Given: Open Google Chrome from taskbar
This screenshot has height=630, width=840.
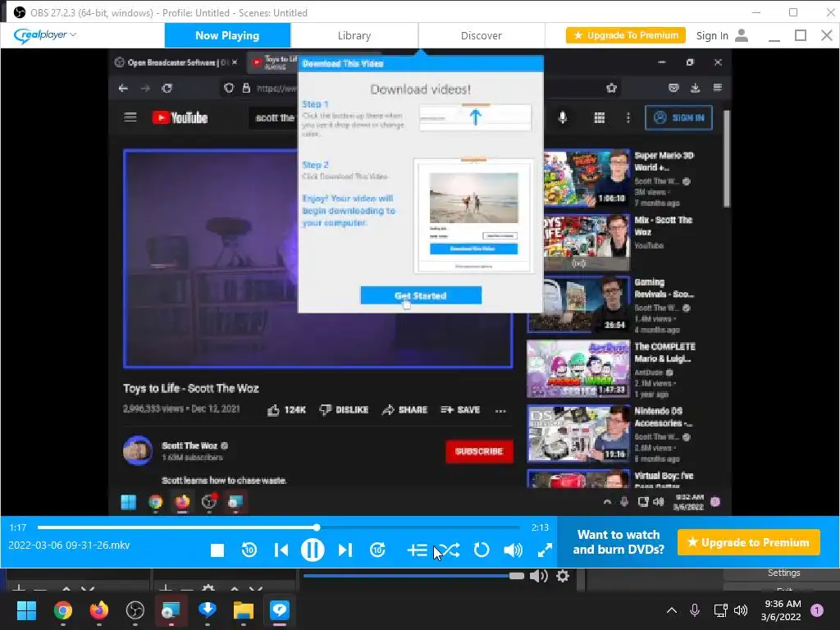Looking at the screenshot, I should [62, 610].
